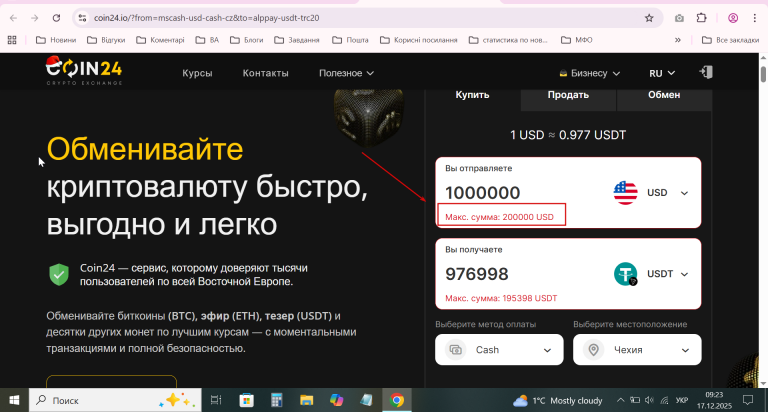
Task: Open the Блоги bookmark folder
Action: (246, 40)
